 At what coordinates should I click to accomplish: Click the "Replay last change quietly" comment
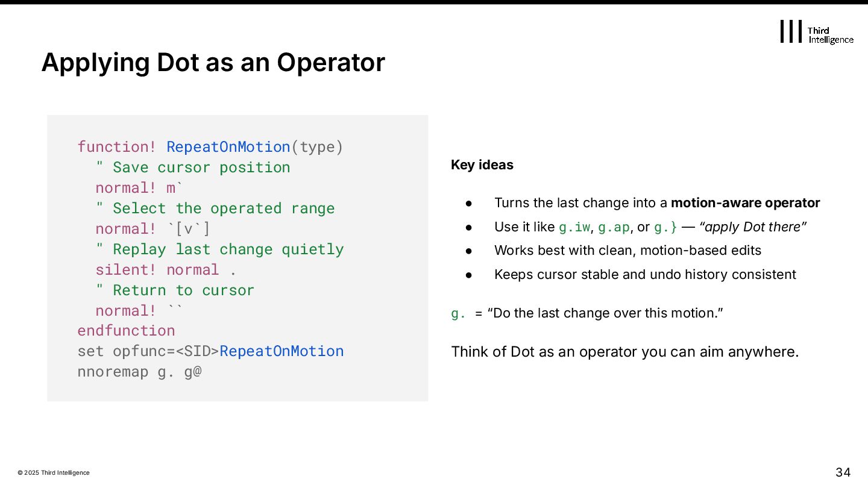pyautogui.click(x=219, y=249)
